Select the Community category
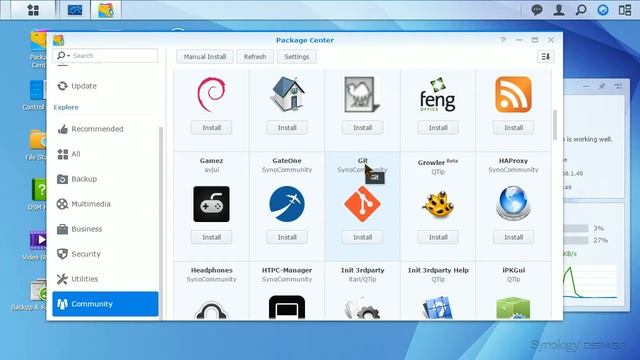Image resolution: width=640 pixels, height=360 pixels. click(105, 304)
